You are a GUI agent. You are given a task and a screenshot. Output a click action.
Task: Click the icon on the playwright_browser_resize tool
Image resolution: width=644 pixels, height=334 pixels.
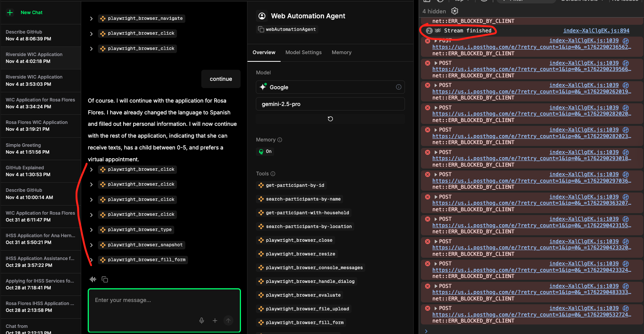(261, 254)
